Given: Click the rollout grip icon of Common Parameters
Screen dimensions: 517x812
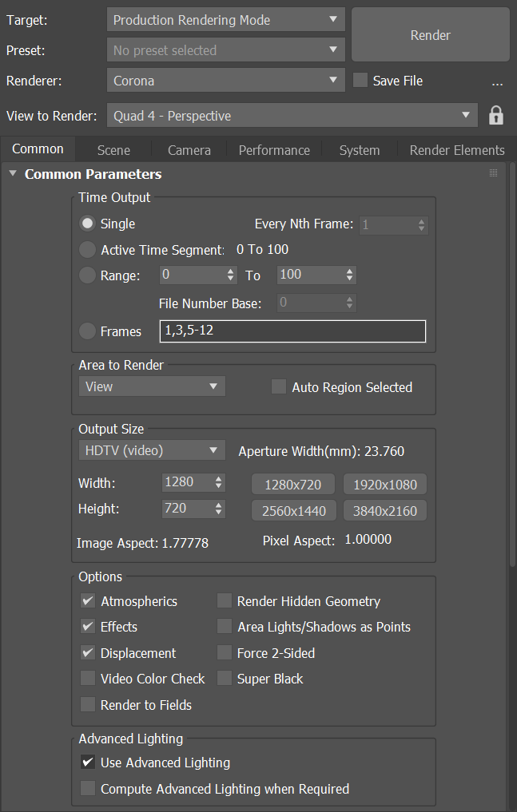Looking at the screenshot, I should [x=493, y=173].
